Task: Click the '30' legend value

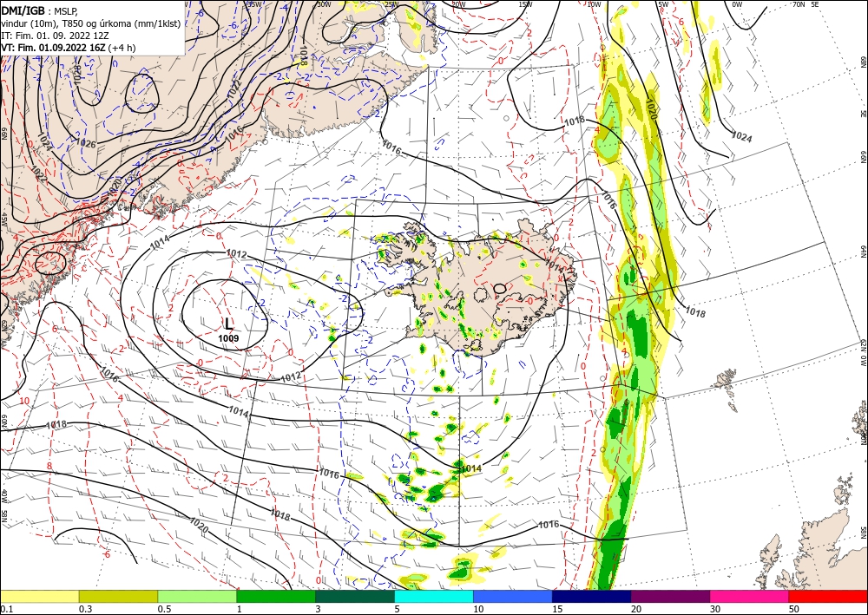Action: coord(715,609)
